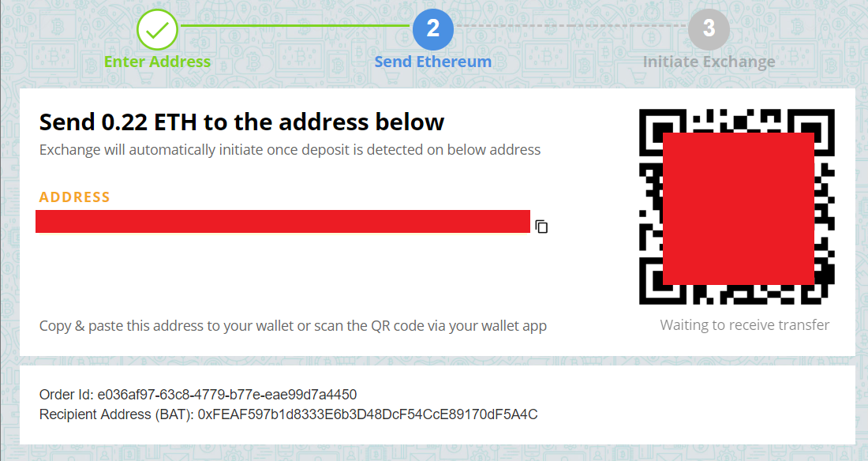Click the dashed grey line before step 3
Screen dimensions: 868x461
pyautogui.click(x=571, y=26)
